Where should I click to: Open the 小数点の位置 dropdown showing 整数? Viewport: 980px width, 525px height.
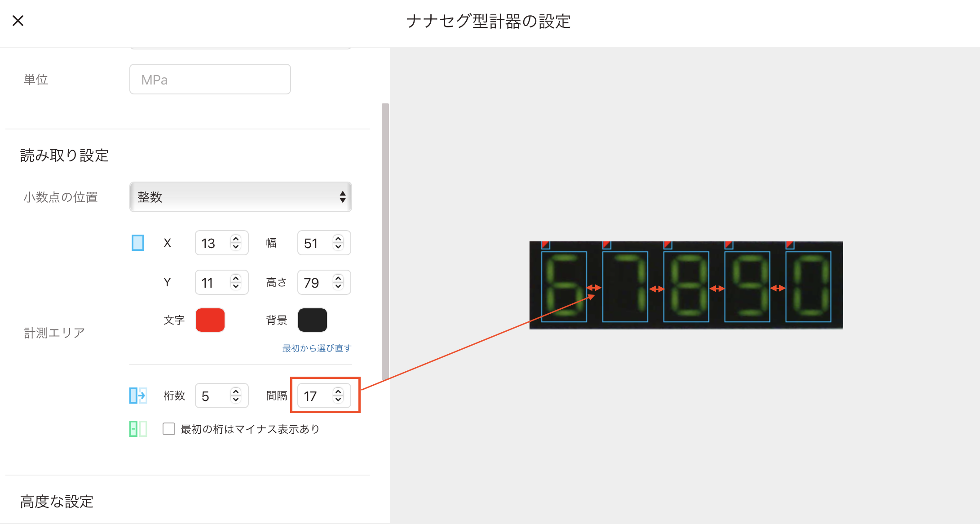pyautogui.click(x=241, y=197)
